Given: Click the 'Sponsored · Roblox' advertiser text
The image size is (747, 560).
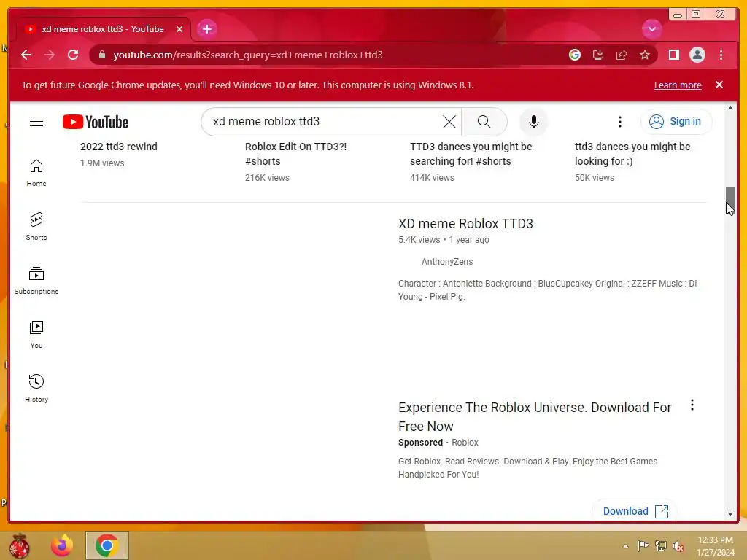Looking at the screenshot, I should click(438, 443).
